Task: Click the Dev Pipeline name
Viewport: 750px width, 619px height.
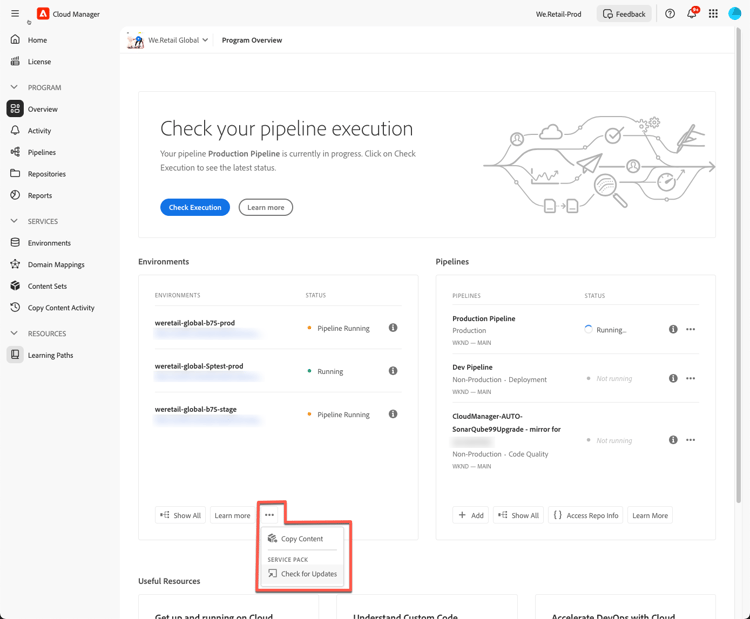Action: point(472,367)
